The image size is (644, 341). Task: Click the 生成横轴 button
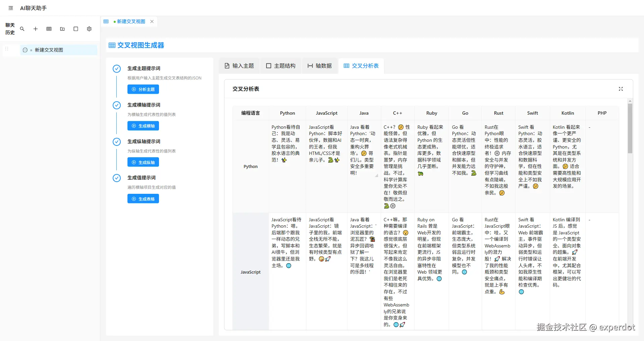[x=143, y=126]
